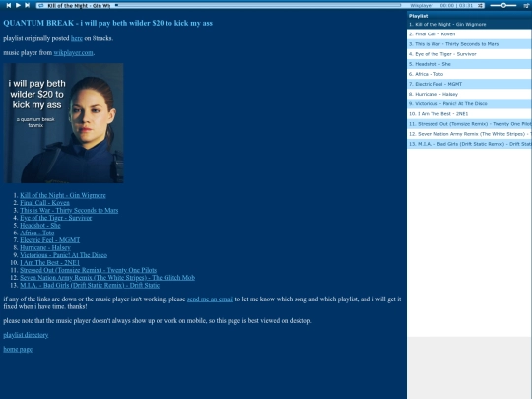This screenshot has height=399, width=532.
Task: Open 'Africa - Toto' page link
Action: tap(37, 233)
